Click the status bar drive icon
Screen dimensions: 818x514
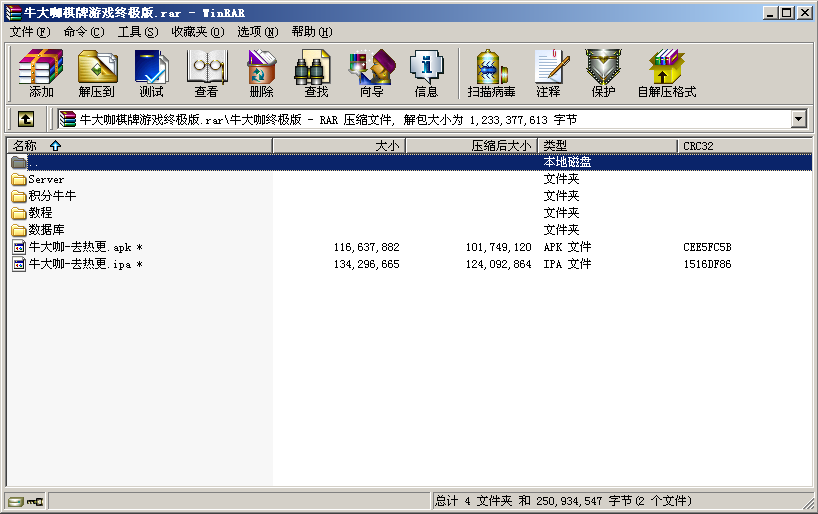pyautogui.click(x=16, y=501)
